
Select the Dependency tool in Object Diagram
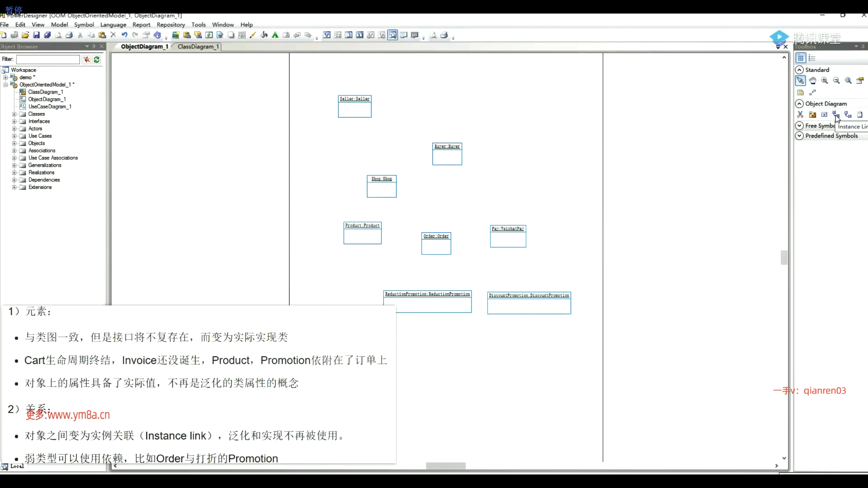tap(848, 114)
